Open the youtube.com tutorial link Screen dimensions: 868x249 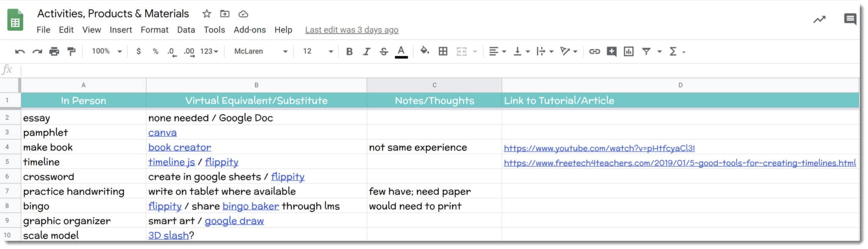pyautogui.click(x=599, y=148)
